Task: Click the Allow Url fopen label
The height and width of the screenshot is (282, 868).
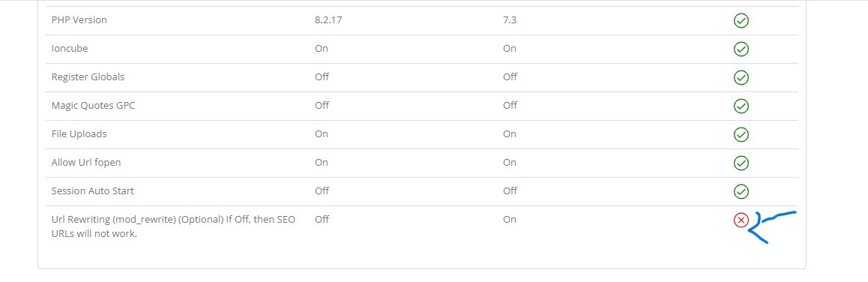Action: pyautogui.click(x=85, y=162)
